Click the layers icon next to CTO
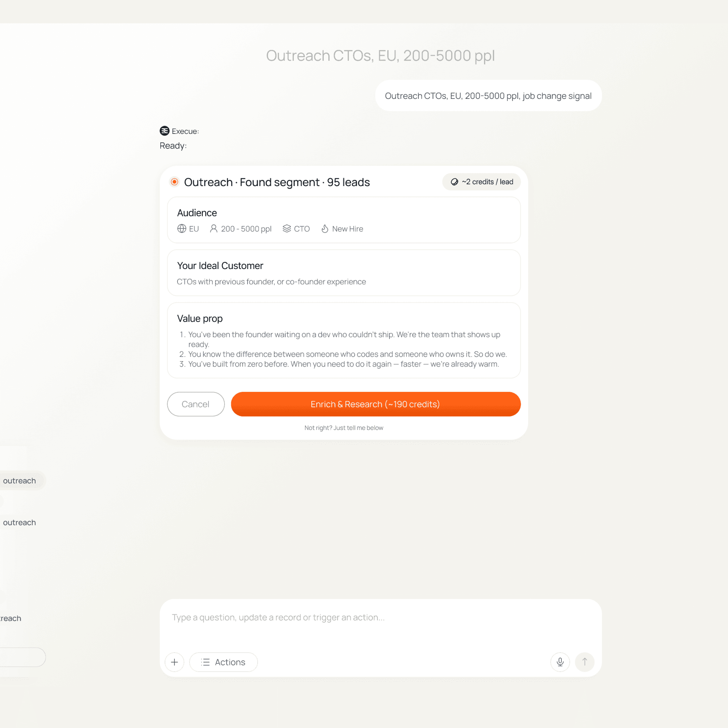Screen dimensions: 728x728 [287, 229]
